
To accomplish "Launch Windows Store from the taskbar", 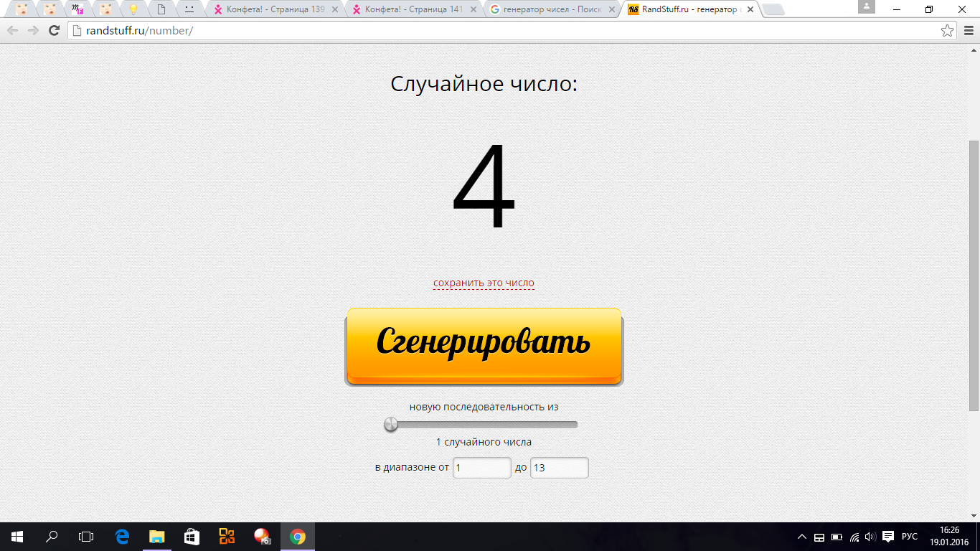I will (192, 536).
